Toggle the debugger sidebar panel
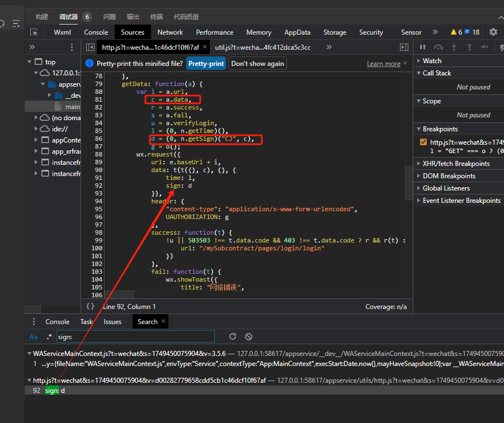The image size is (504, 423). [404, 47]
